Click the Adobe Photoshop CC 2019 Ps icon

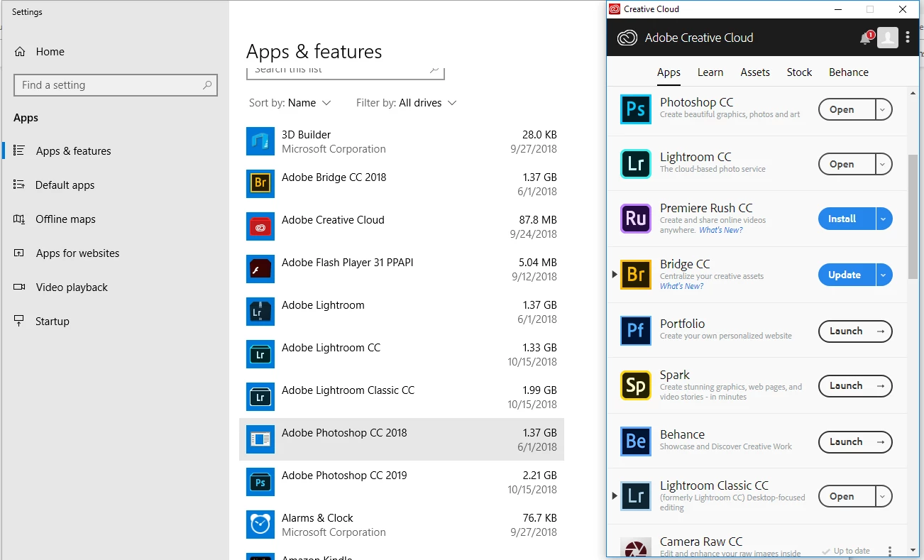pos(260,482)
